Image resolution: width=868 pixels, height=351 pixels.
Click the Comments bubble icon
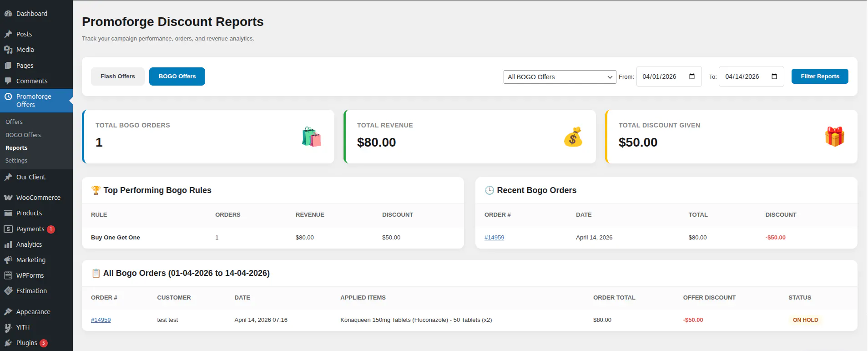point(8,81)
